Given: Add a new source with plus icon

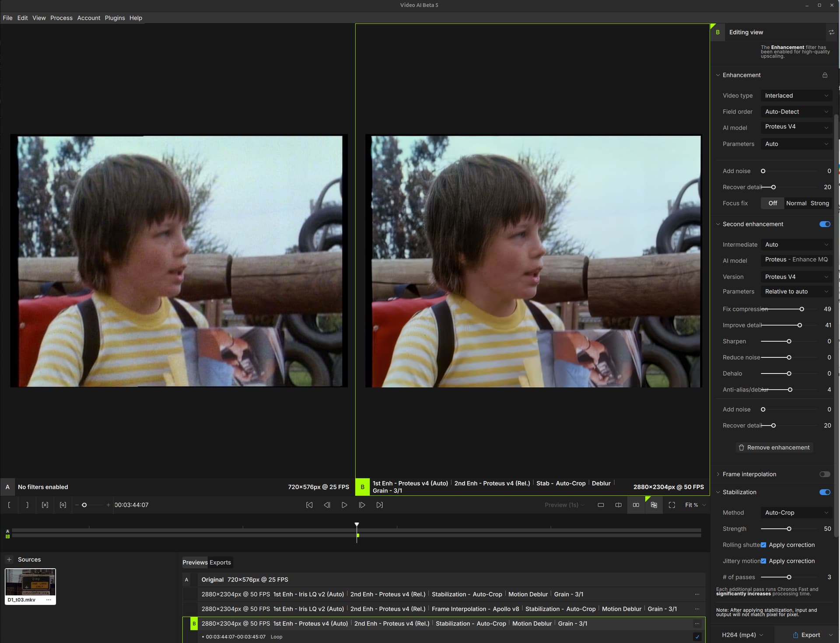Looking at the screenshot, I should 9,559.
